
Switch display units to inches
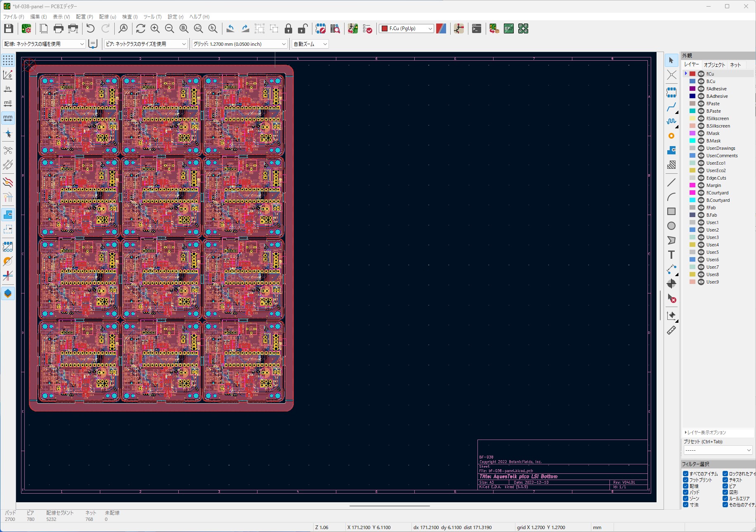tap(8, 88)
